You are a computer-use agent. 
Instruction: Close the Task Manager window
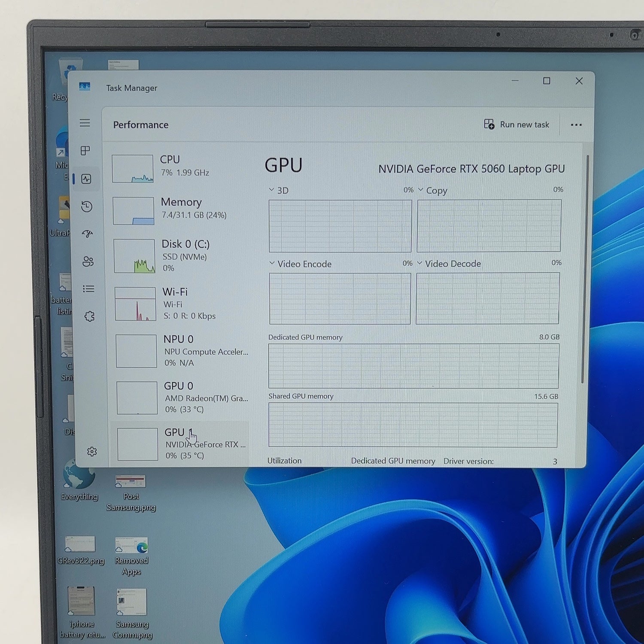coord(579,81)
